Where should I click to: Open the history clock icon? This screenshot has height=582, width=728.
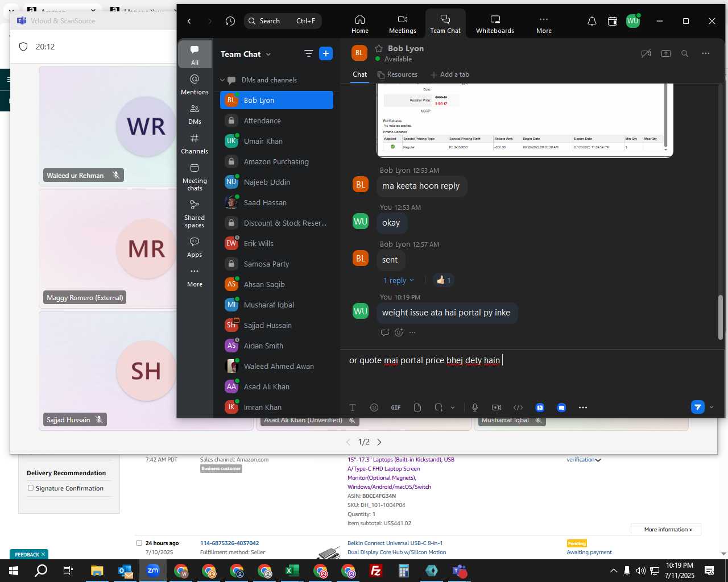(x=230, y=21)
